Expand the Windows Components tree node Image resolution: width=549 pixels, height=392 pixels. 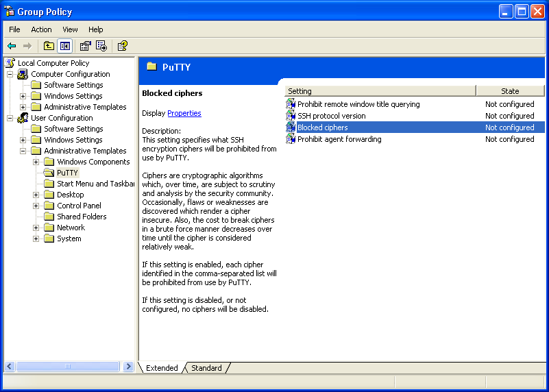[36, 162]
